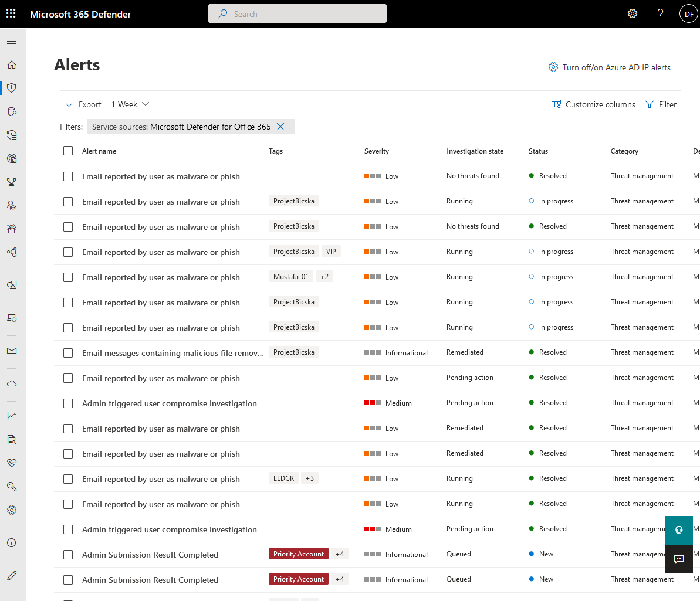Expand the +2 tags next to Mustafa-01
The image size is (700, 601).
324,276
